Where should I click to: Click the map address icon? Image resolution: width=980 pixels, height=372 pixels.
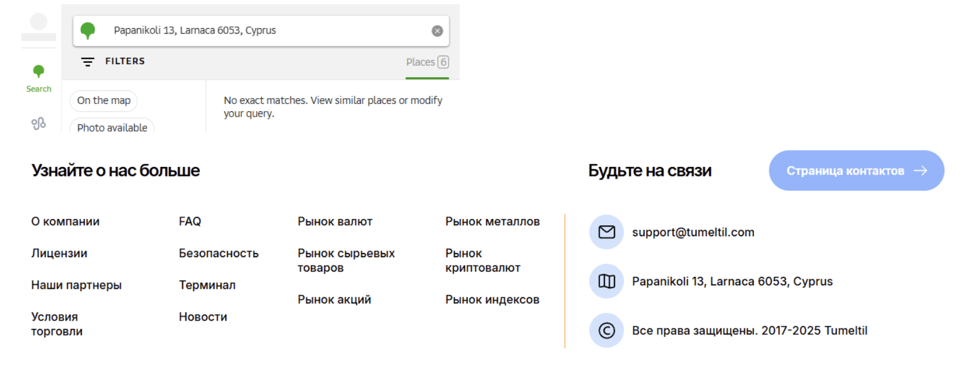tap(606, 281)
